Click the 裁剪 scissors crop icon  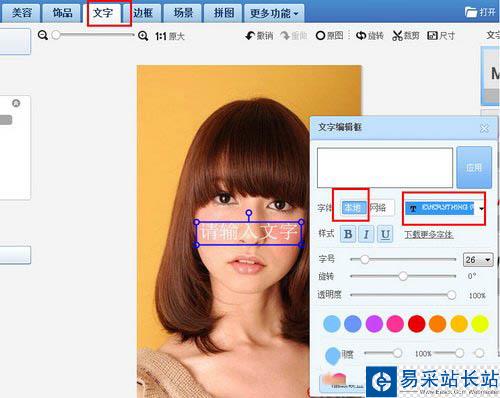(x=397, y=36)
